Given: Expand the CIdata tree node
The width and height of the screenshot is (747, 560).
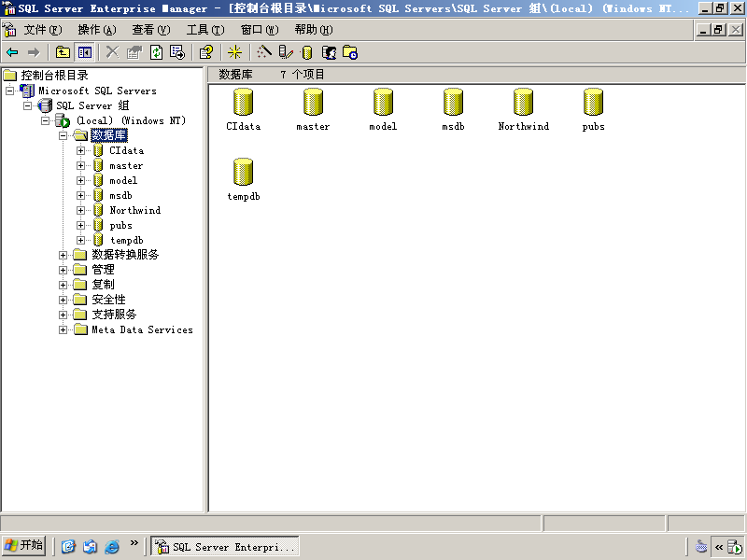Looking at the screenshot, I should [80, 150].
